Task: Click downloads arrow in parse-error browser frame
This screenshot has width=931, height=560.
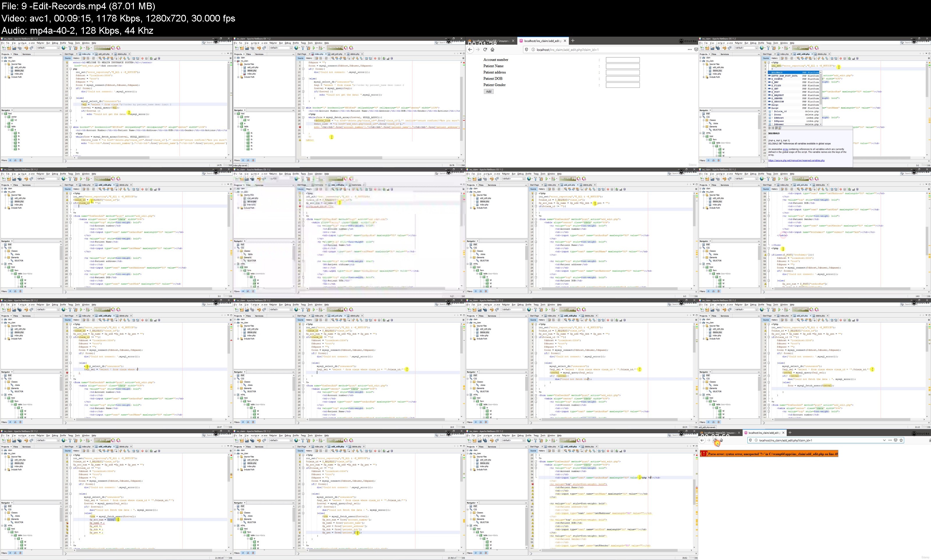Action: (x=930, y=440)
